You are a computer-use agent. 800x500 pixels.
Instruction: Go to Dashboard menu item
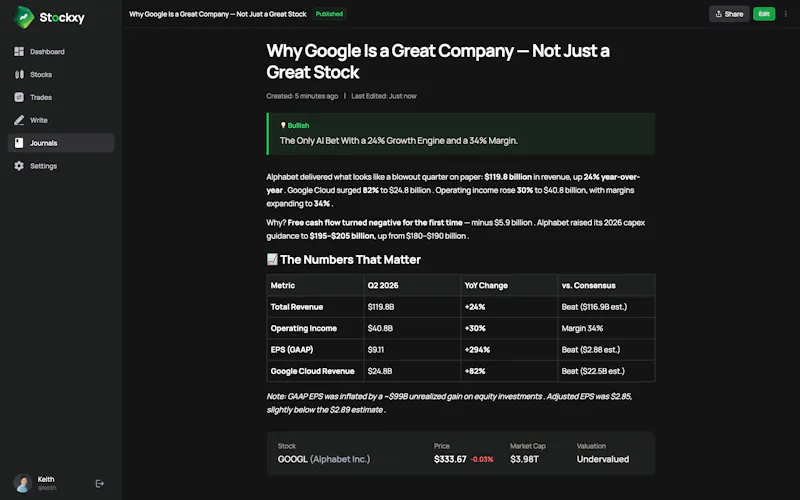coord(61,52)
